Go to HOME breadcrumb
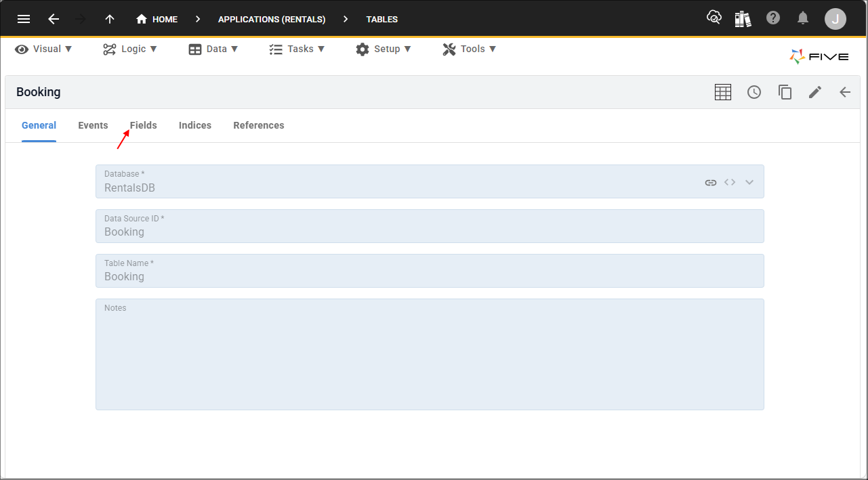 157,19
